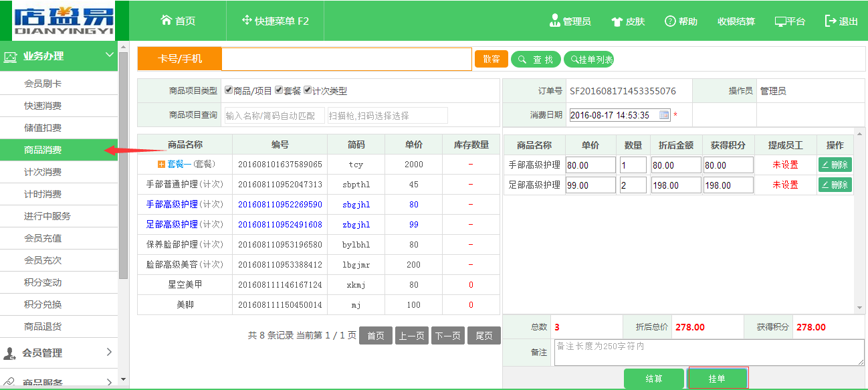This screenshot has width=868, height=390.
Task: Click the 帮助 question mark icon
Action: (x=670, y=21)
